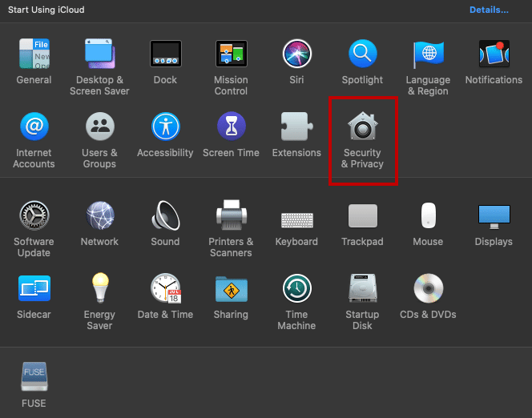Viewport: 532px width, 418px height.
Task: Click the Start Using iCloud text
Action: 46,10
